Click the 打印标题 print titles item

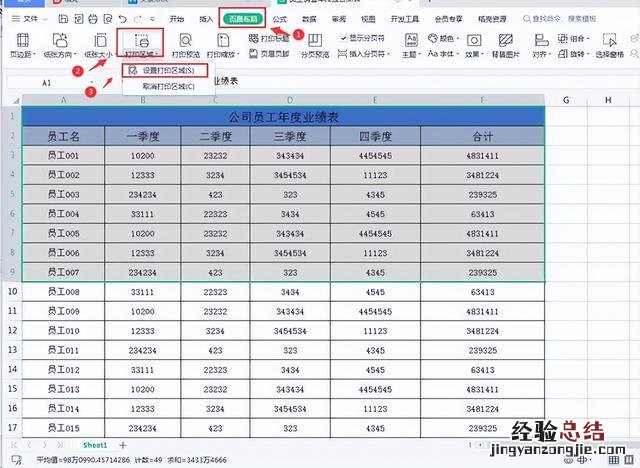(269, 38)
